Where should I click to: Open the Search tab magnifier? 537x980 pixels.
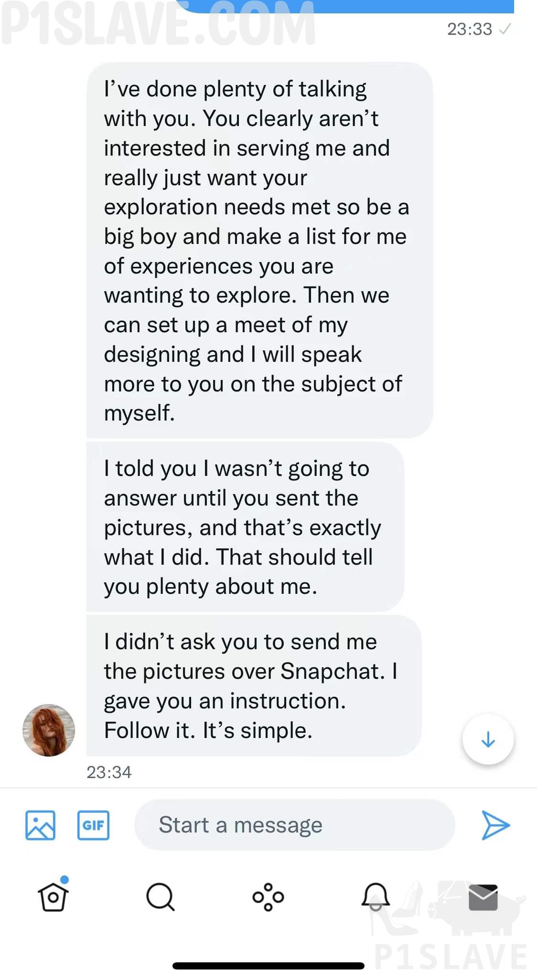[160, 897]
